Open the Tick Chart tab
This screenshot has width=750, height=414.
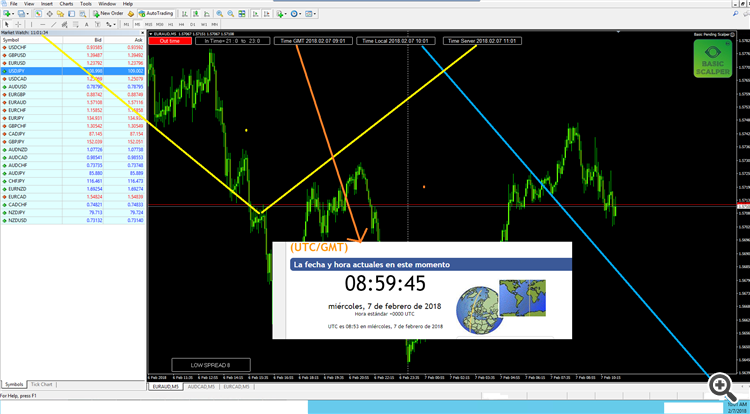click(x=42, y=384)
